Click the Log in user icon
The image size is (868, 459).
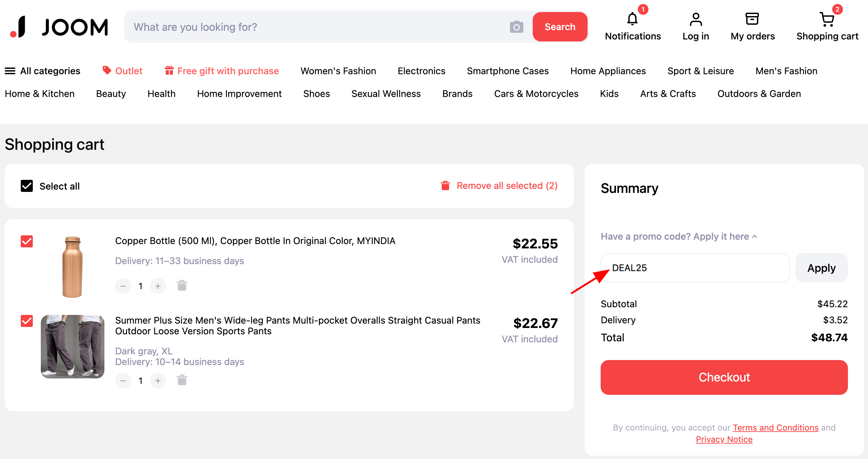(x=695, y=19)
